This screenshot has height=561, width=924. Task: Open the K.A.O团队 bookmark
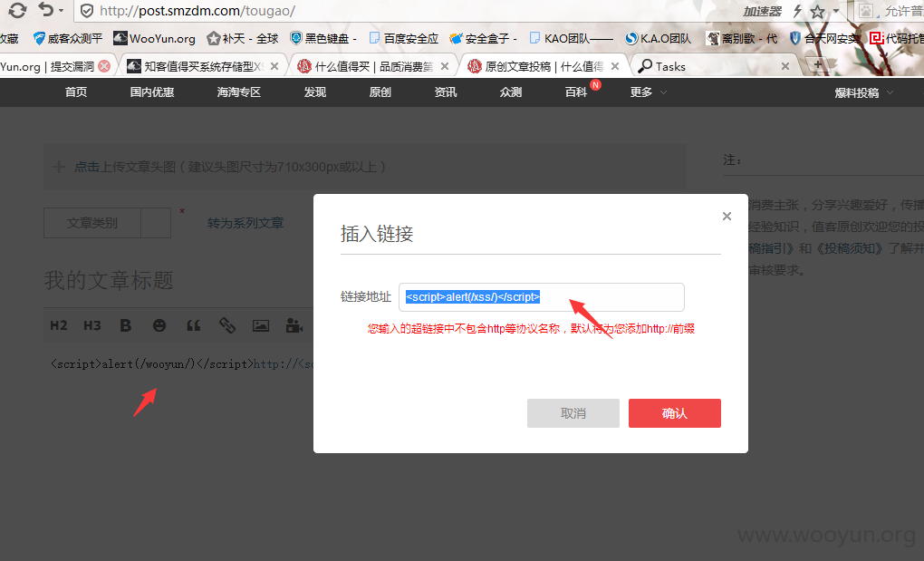click(x=659, y=38)
